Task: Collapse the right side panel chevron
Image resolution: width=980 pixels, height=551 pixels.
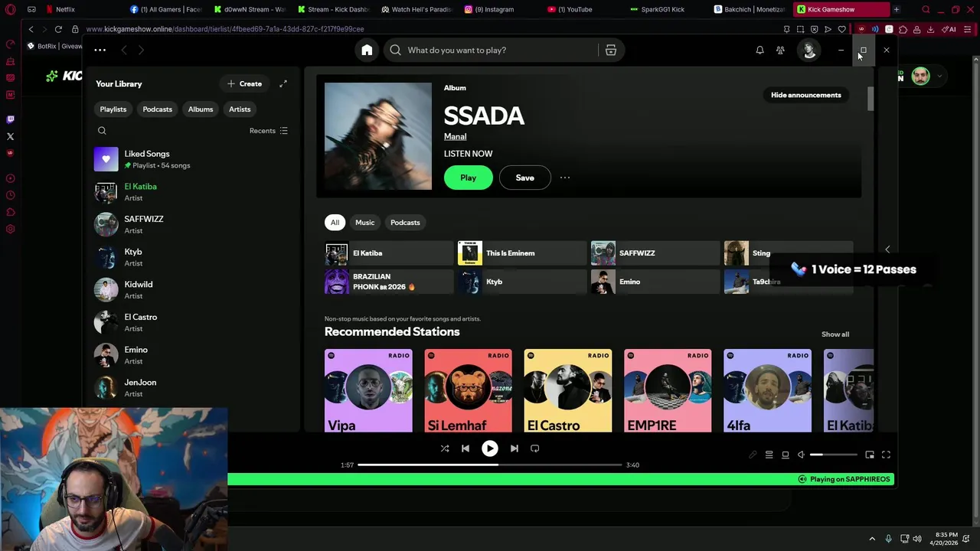Action: click(887, 249)
